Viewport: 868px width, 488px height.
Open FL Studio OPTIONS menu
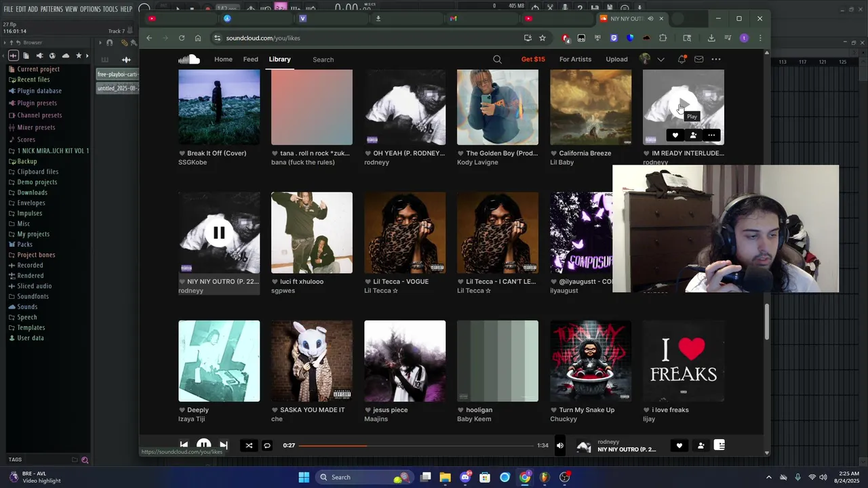pos(90,9)
